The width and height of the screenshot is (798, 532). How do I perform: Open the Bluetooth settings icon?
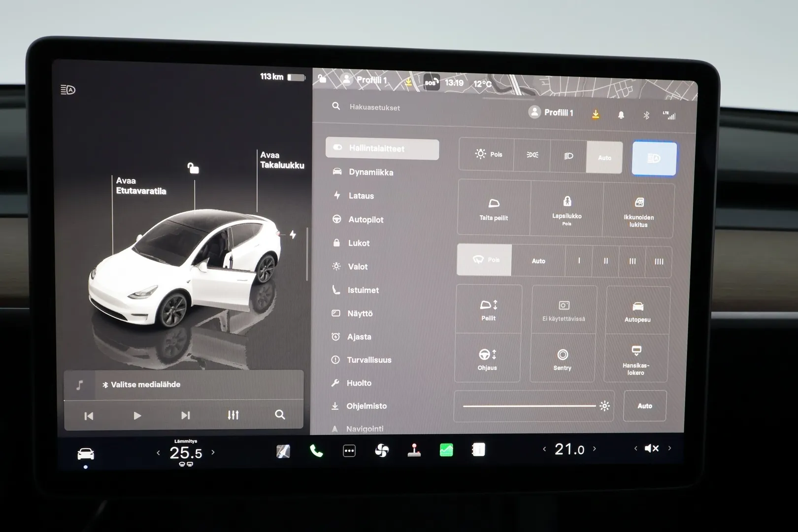[646, 115]
